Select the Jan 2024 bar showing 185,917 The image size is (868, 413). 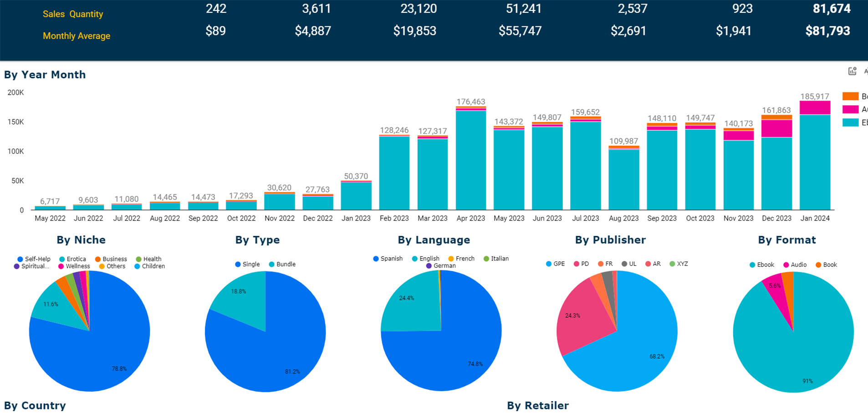[x=815, y=159]
